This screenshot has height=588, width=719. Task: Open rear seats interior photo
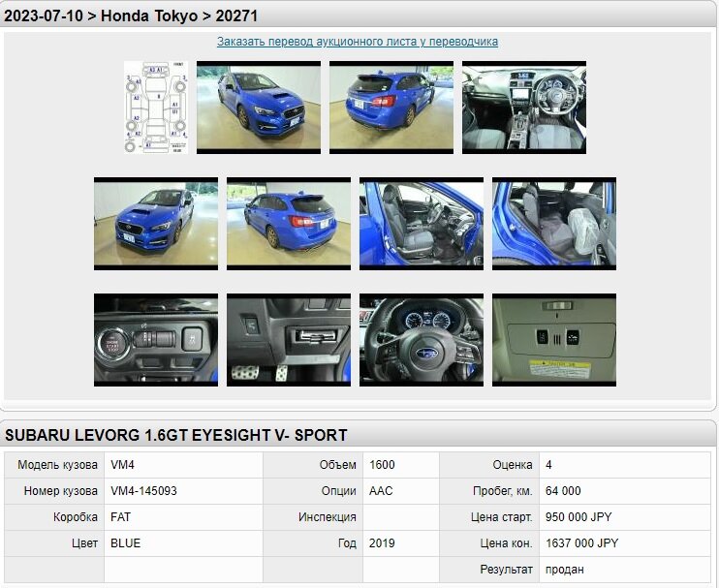click(554, 224)
